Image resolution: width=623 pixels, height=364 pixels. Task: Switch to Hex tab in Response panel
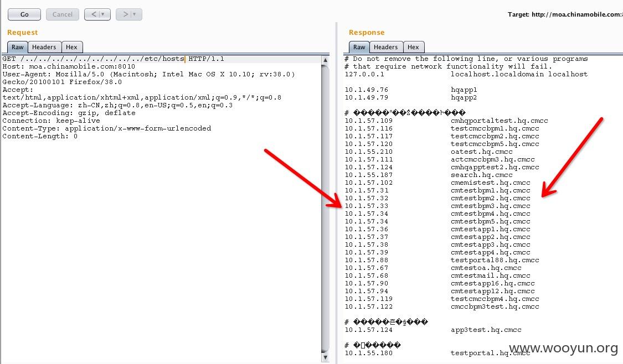(413, 47)
